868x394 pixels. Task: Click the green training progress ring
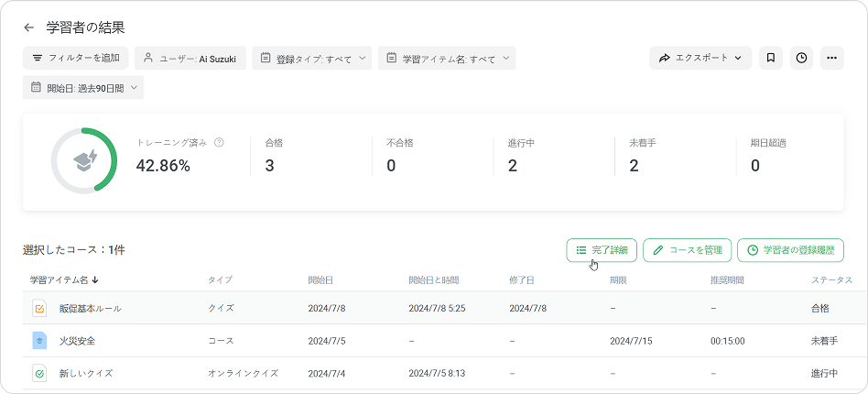[x=83, y=161]
